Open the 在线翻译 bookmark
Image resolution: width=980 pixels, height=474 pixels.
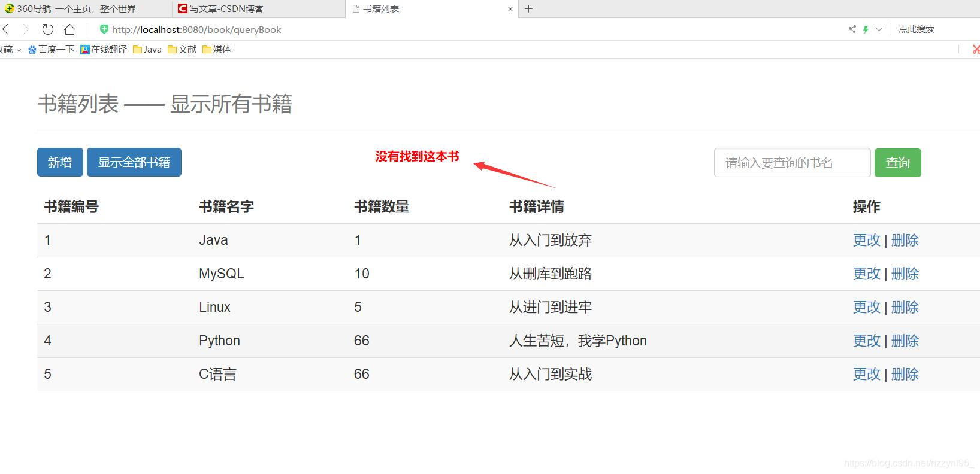coord(104,50)
